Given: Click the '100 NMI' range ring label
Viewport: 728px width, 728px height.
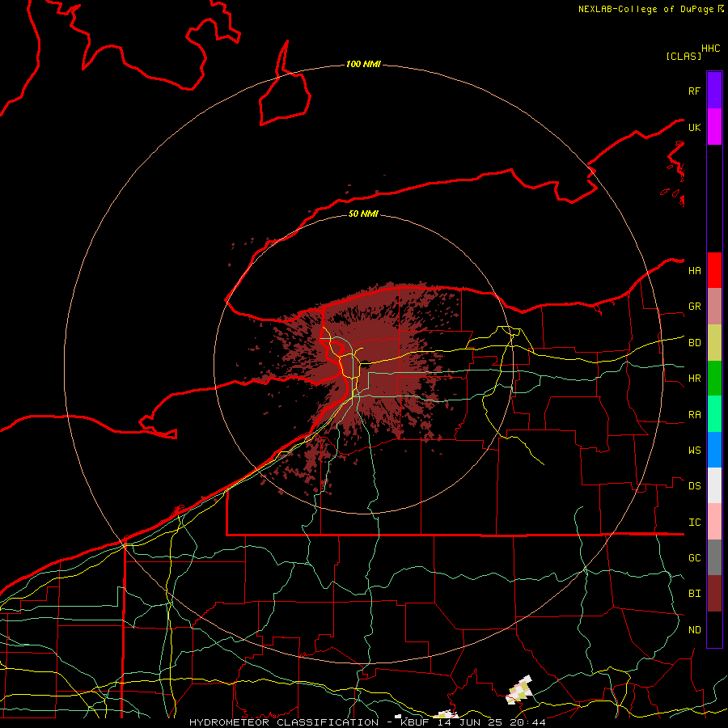Looking at the screenshot, I should pos(363,64).
